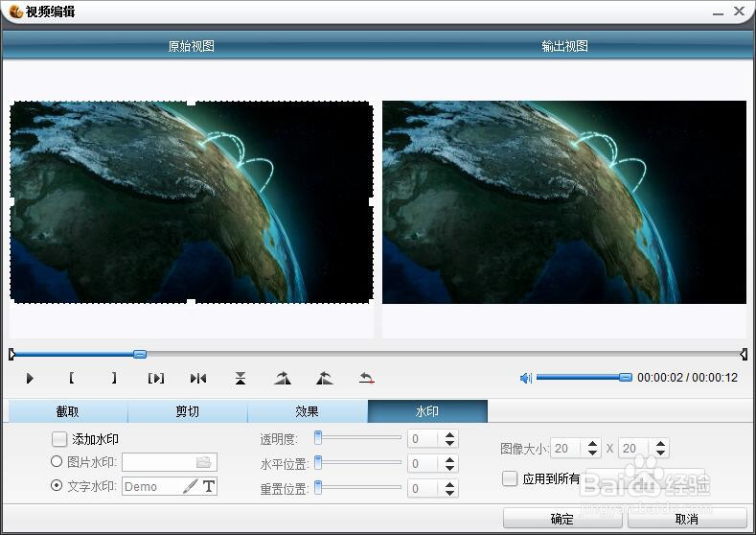Set the end point with right bracket icon

[x=114, y=378]
